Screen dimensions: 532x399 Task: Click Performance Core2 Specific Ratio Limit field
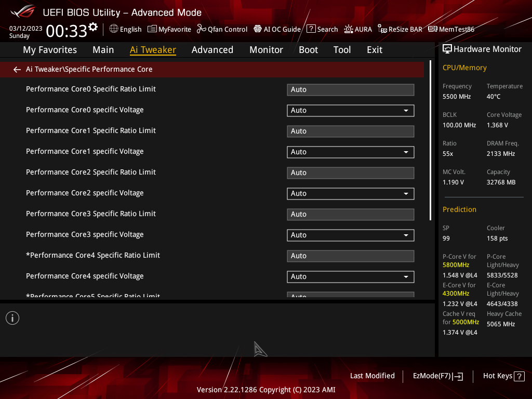(x=351, y=173)
